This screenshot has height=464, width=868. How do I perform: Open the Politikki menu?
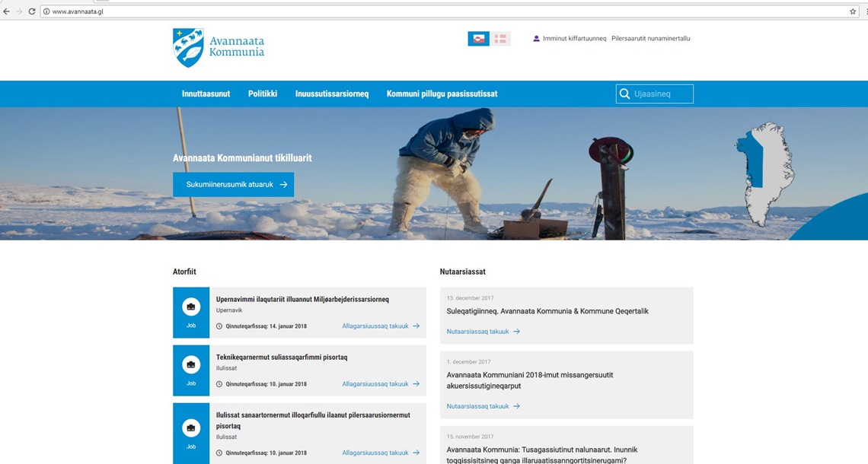(x=263, y=94)
